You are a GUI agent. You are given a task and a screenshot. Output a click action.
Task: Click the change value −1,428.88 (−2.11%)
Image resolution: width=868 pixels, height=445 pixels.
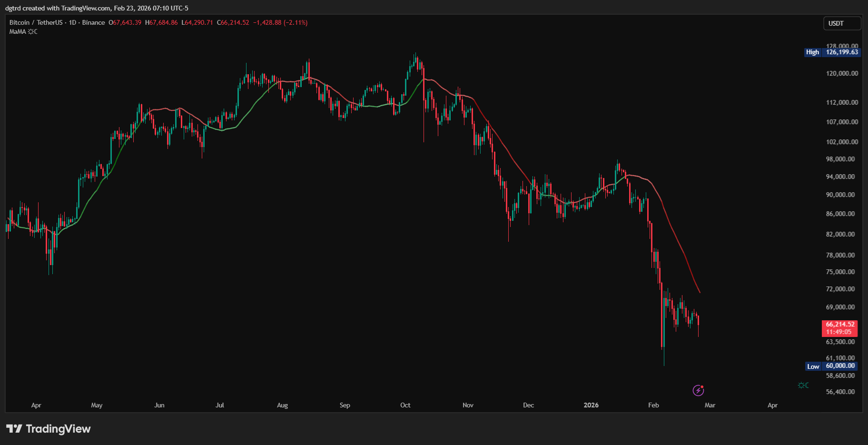coord(280,22)
